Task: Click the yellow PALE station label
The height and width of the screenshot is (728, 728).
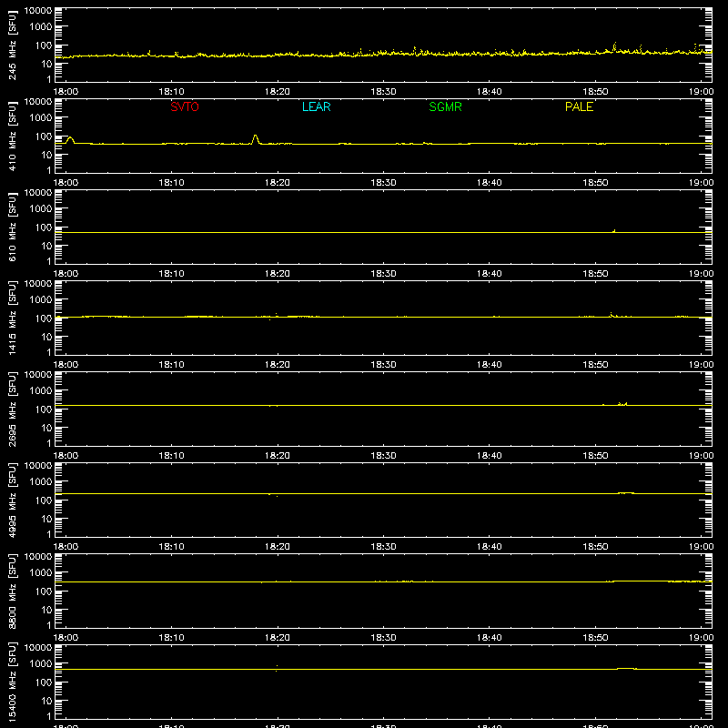Action: pos(579,106)
